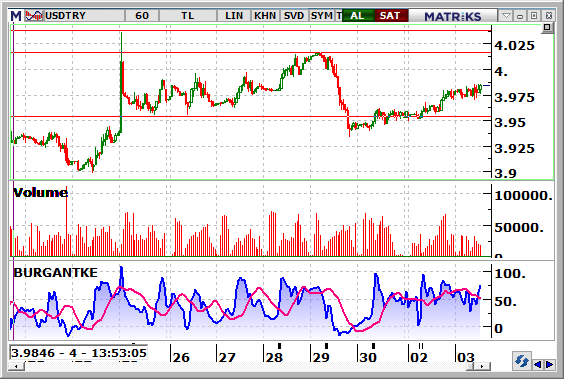Image resolution: width=564 pixels, height=379 pixels.
Task: Click the horizontal scrollbar right arrow
Action: pos(482,366)
